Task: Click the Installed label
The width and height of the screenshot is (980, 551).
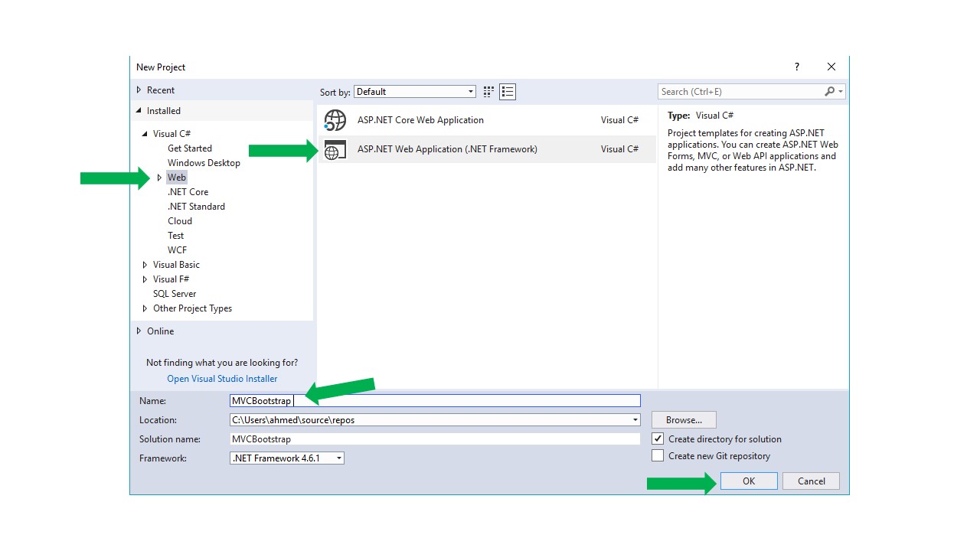Action: (164, 111)
